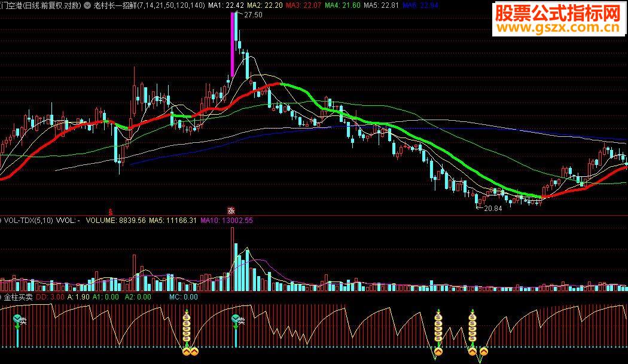Screen dimensions: 628x364
Task: Click the A: 1.90 value
Action: point(78,297)
